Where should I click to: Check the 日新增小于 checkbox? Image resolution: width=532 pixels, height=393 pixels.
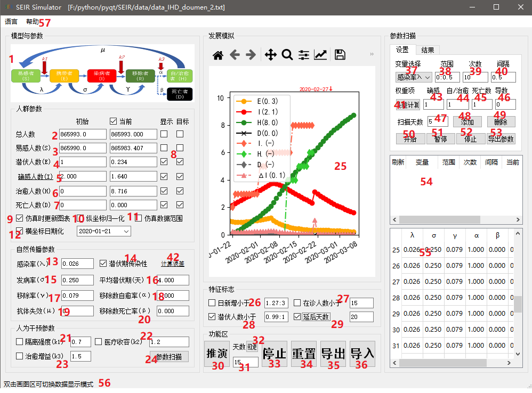click(x=212, y=303)
